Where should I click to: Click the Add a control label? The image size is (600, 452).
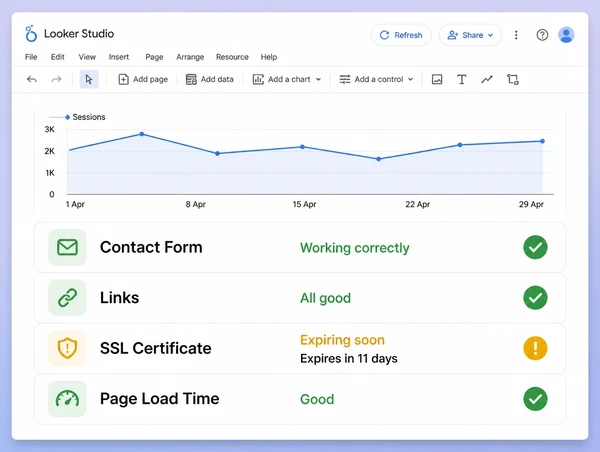(379, 79)
